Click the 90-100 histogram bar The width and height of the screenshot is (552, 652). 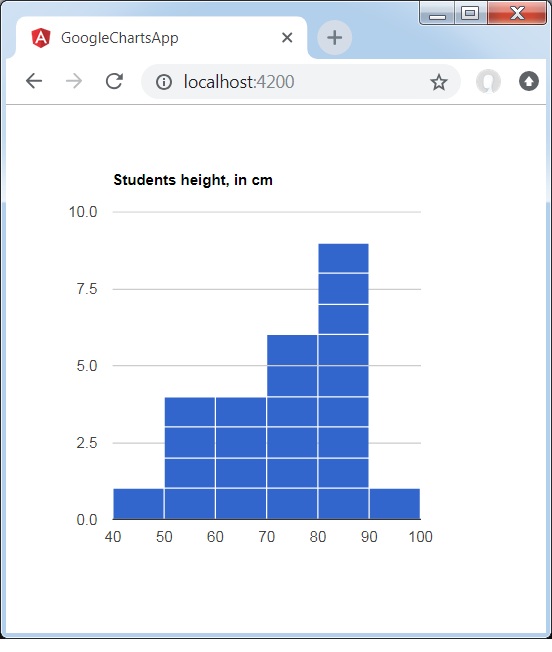[395, 504]
